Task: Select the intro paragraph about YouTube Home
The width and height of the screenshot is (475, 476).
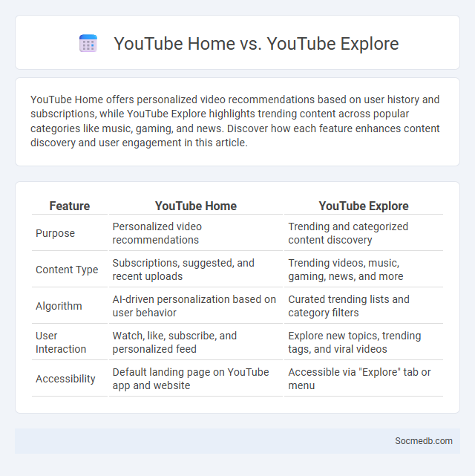Action: pos(235,121)
